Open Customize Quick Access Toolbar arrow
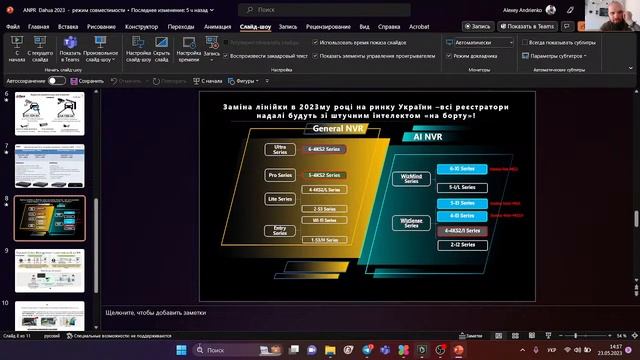Viewport: 640px width, 360px height. point(267,81)
